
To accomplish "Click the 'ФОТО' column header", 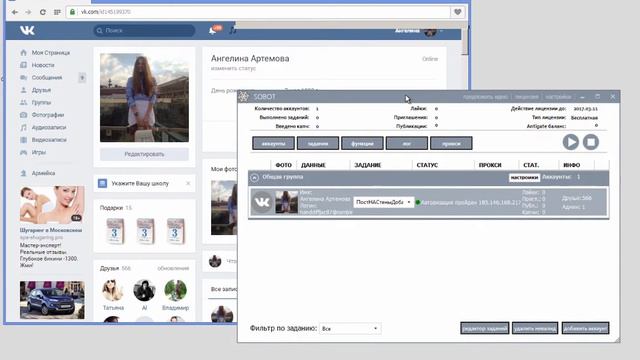I will coord(284,165).
